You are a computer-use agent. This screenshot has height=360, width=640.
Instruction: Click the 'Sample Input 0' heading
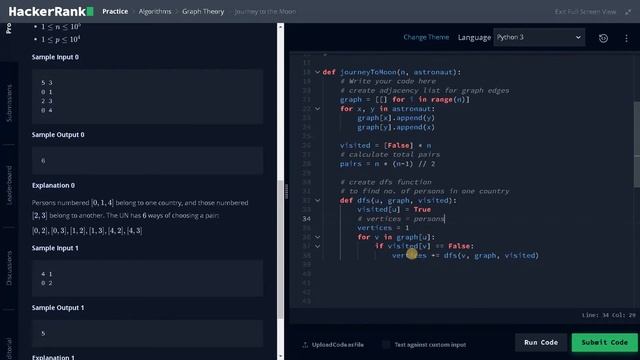pos(55,57)
